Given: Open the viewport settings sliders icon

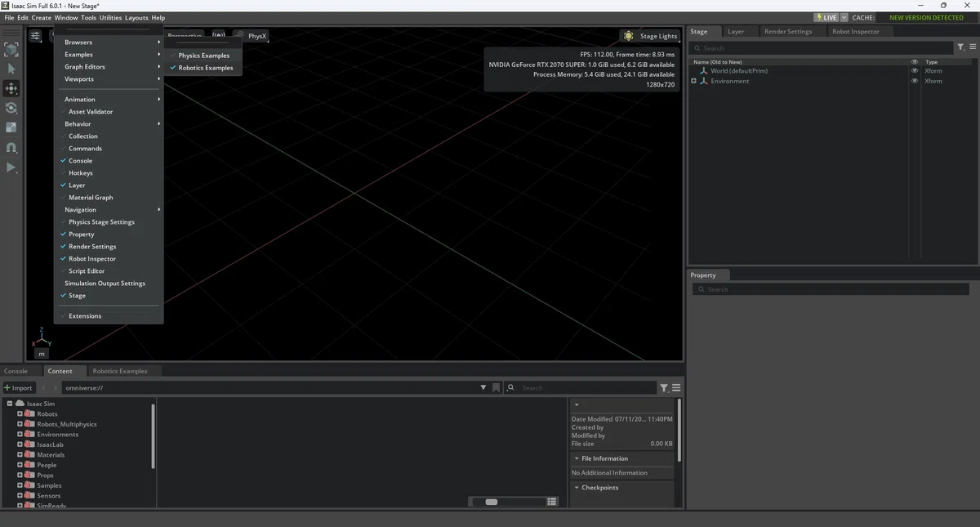Looking at the screenshot, I should 35,36.
